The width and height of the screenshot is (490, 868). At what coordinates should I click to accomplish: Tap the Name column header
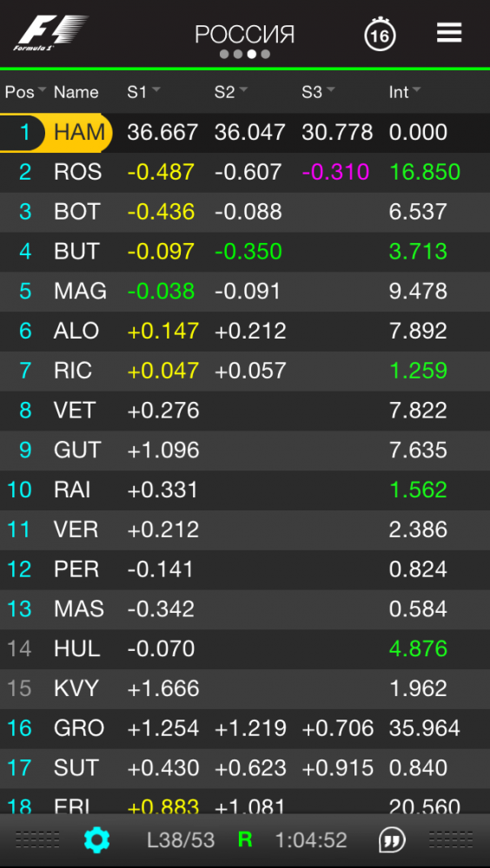[76, 92]
